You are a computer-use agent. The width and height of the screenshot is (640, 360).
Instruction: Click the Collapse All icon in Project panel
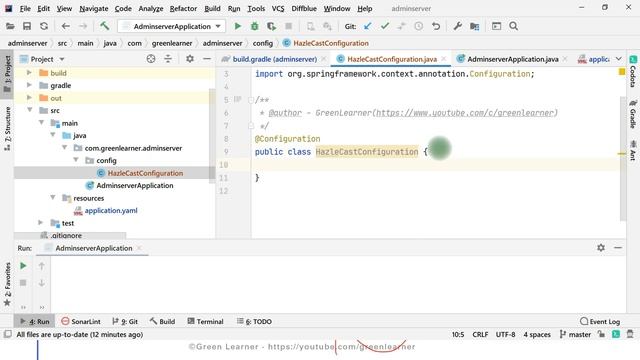pyautogui.click(x=168, y=59)
